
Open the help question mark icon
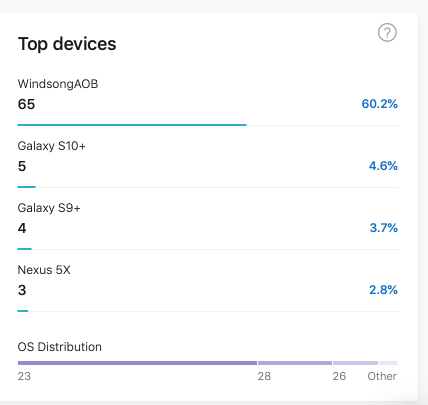[387, 33]
